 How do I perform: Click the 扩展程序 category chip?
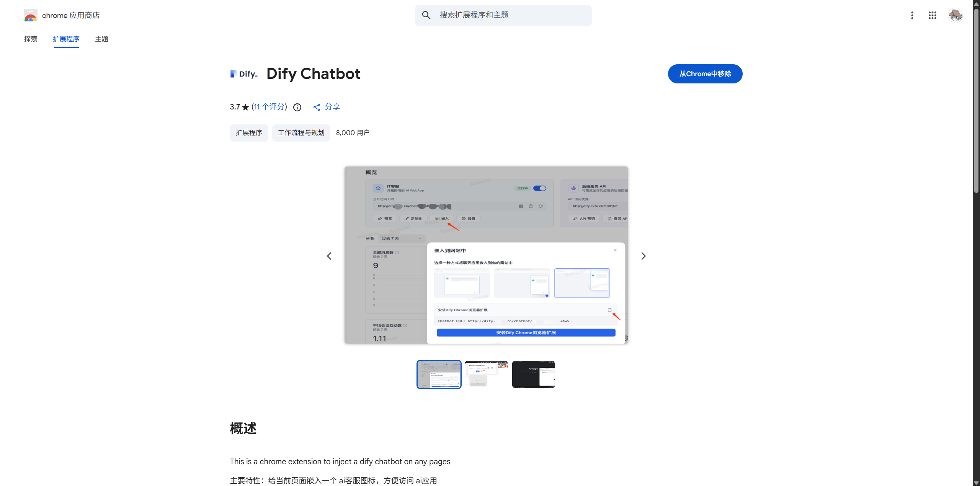[249, 133]
